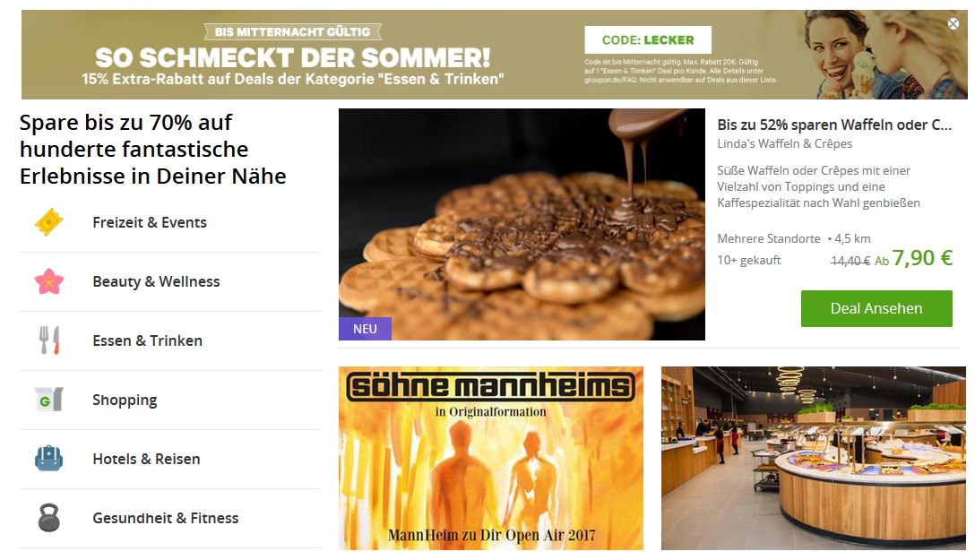The width and height of the screenshot is (975, 560).
Task: Open the Söhne Mannheims concert deal image
Action: [x=491, y=458]
